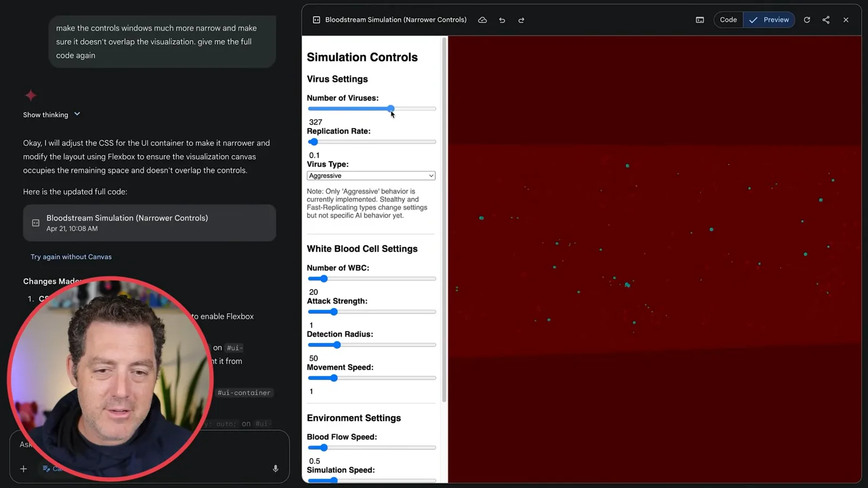Click the Number of Viruses slider
The height and width of the screenshot is (488, 868).
point(372,109)
